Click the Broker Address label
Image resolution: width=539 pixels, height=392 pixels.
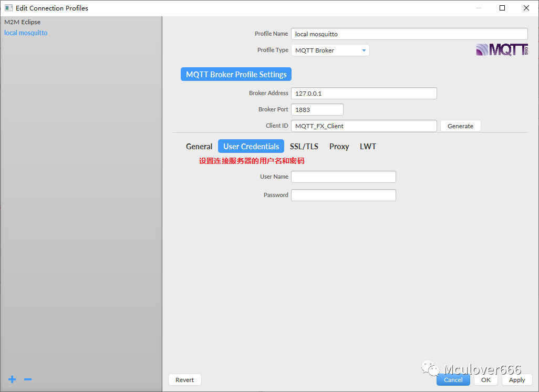point(268,93)
